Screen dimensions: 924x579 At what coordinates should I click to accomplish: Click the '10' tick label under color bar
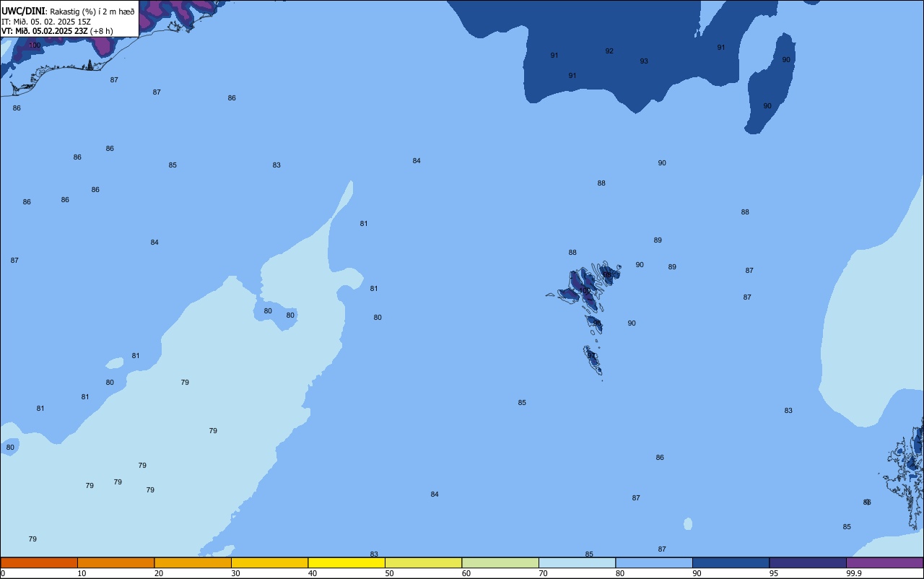click(82, 573)
